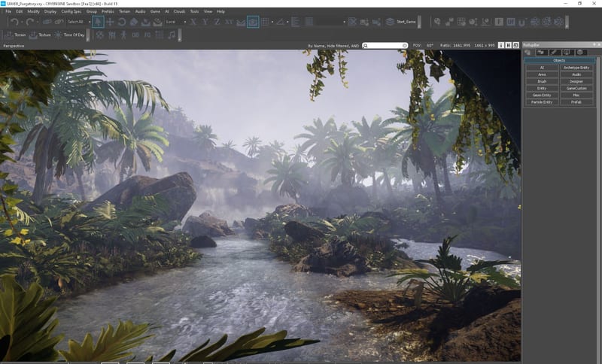Click the FOV value 60°
The height and width of the screenshot is (364, 602).
click(x=430, y=46)
